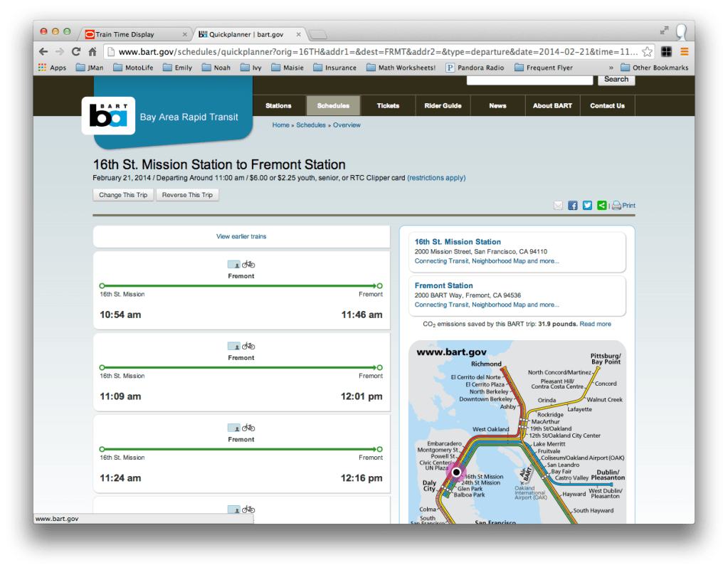The image size is (728, 570).
Task: Toggle bike accessibility on the 11:24 am trip
Action: [248, 428]
